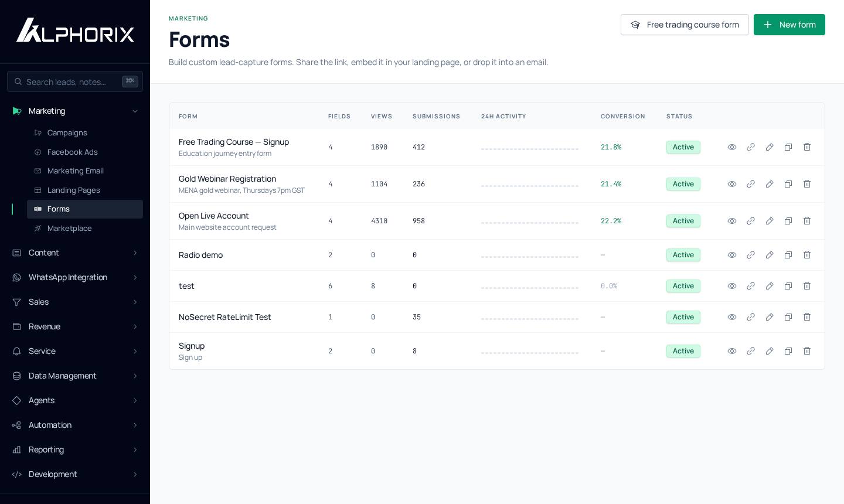Click the Alphorix logo

[75, 30]
